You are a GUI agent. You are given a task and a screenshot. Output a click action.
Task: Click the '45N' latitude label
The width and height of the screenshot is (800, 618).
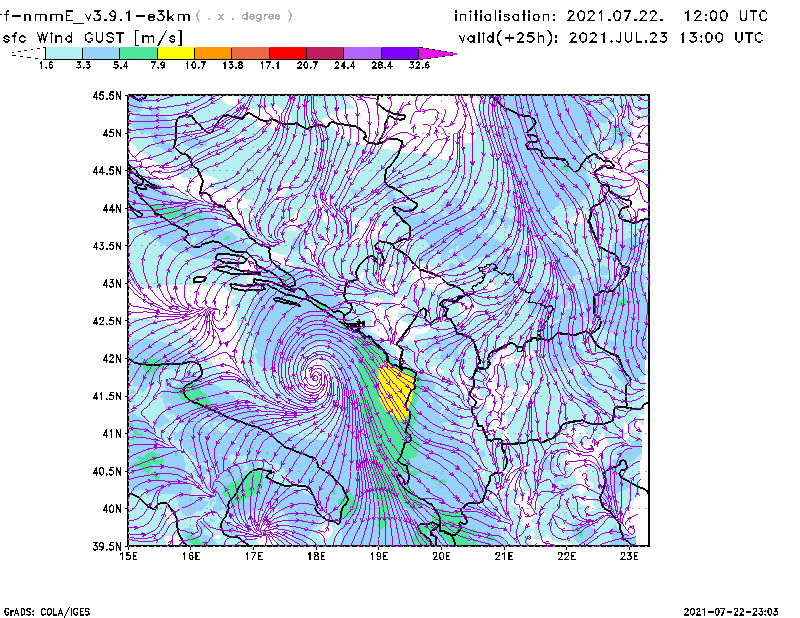click(x=112, y=133)
